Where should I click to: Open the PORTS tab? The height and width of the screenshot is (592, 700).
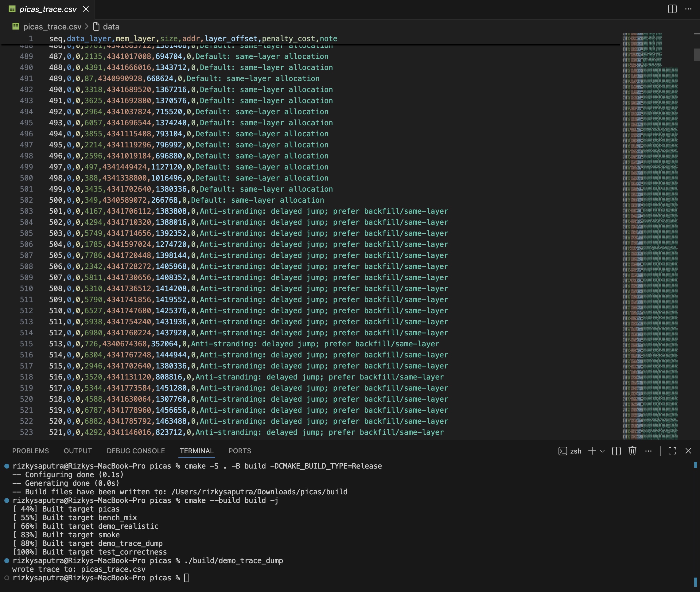pos(239,451)
